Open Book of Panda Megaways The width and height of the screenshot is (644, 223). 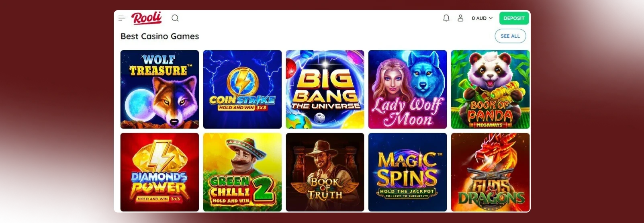coord(490,89)
